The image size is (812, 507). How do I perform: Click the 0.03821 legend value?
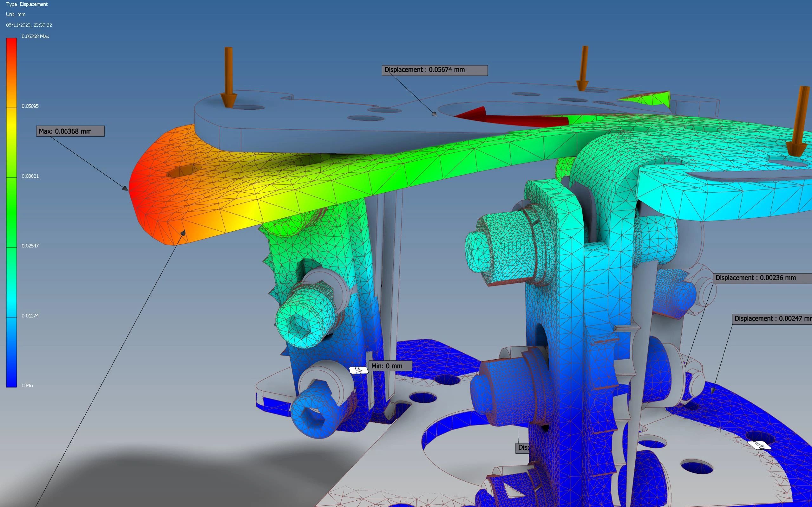point(30,176)
